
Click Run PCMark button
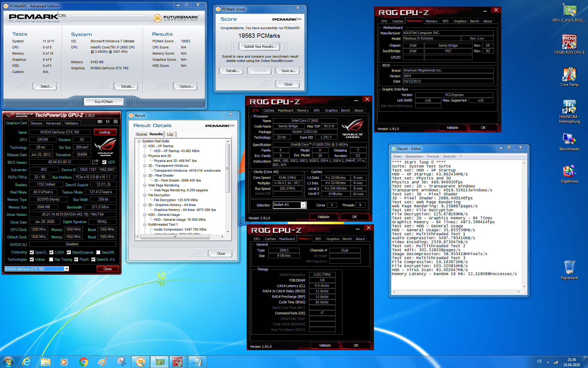104,102
